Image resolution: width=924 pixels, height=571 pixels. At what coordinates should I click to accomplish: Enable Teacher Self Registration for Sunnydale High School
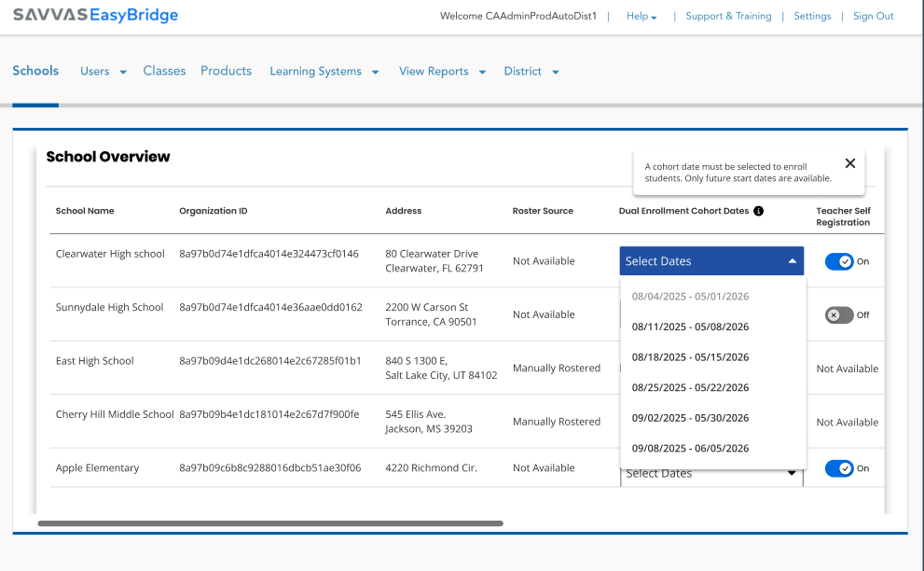pos(839,315)
